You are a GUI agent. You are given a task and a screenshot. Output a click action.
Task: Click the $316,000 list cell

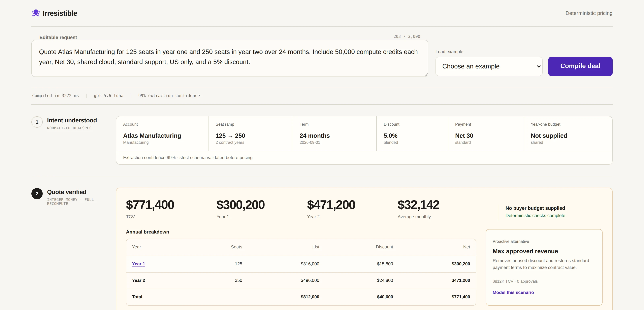click(310, 264)
